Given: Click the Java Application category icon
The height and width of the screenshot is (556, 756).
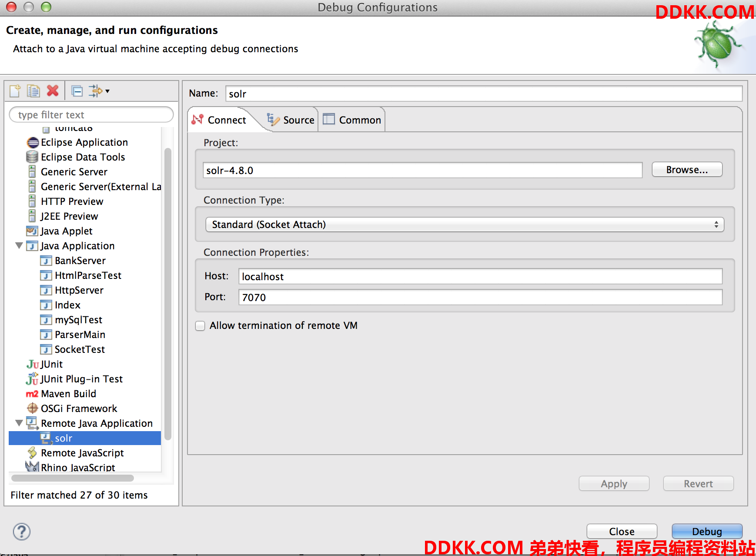Looking at the screenshot, I should 32,246.
